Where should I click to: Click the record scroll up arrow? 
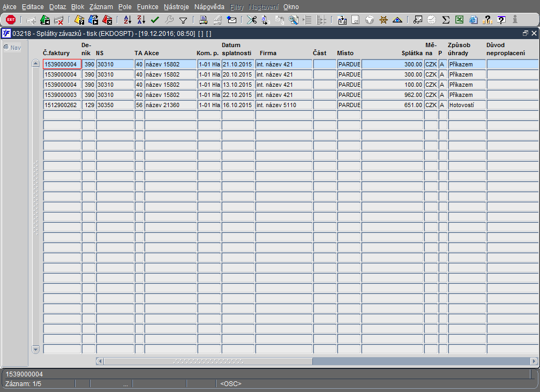pos(35,64)
